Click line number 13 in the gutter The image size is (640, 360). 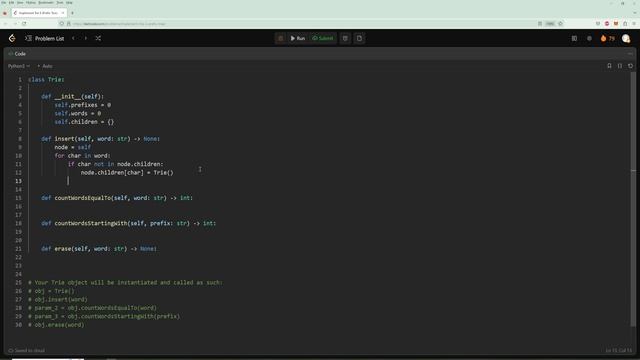[18, 181]
